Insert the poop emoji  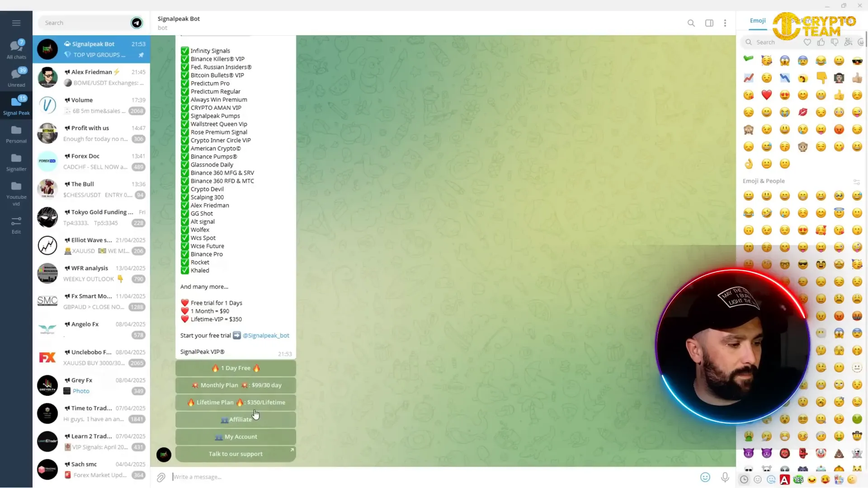click(839, 453)
